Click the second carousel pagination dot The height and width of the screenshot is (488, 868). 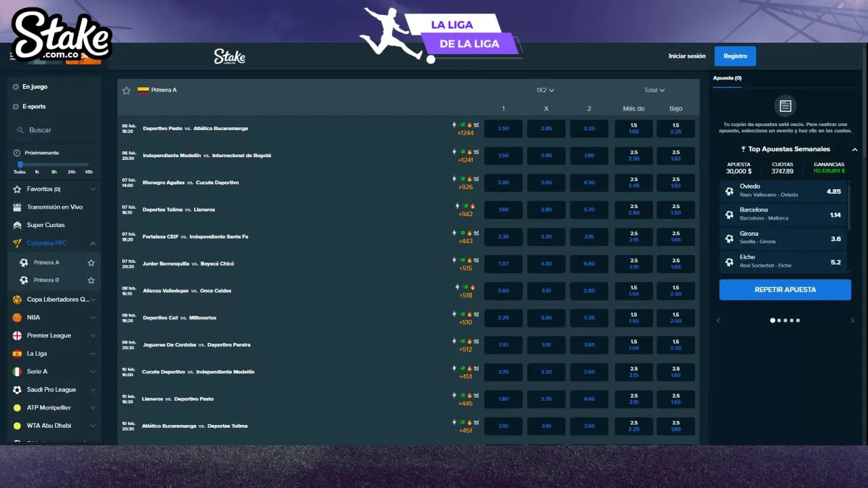779,321
